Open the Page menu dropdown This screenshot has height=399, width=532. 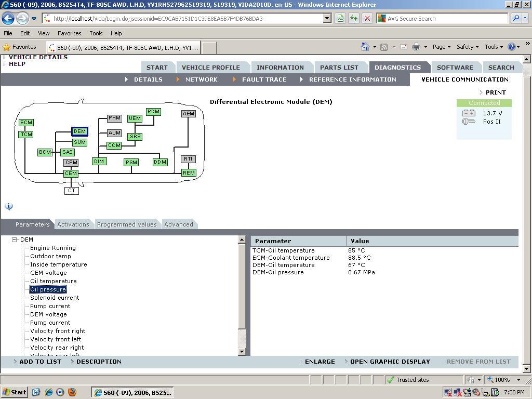pyautogui.click(x=442, y=47)
